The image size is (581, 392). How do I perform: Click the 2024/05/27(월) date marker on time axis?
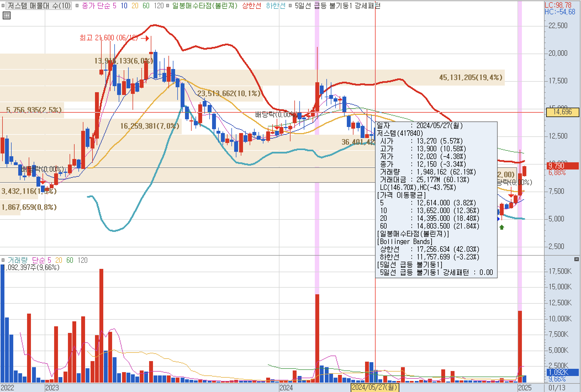coord(374,388)
